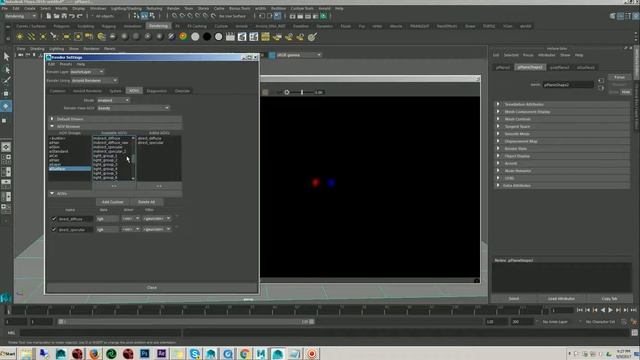The width and height of the screenshot is (640, 360).
Task: Open the Rendering menu set dropdown
Action: point(20,16)
